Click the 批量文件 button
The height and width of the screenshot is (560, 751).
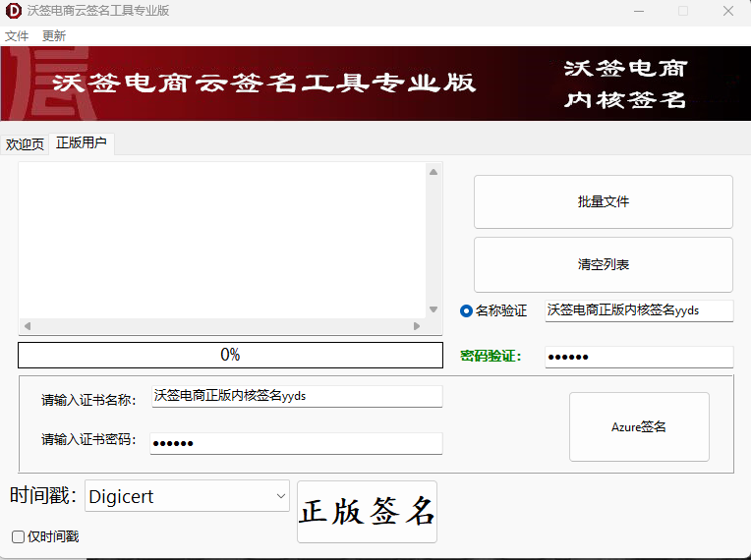tap(603, 202)
